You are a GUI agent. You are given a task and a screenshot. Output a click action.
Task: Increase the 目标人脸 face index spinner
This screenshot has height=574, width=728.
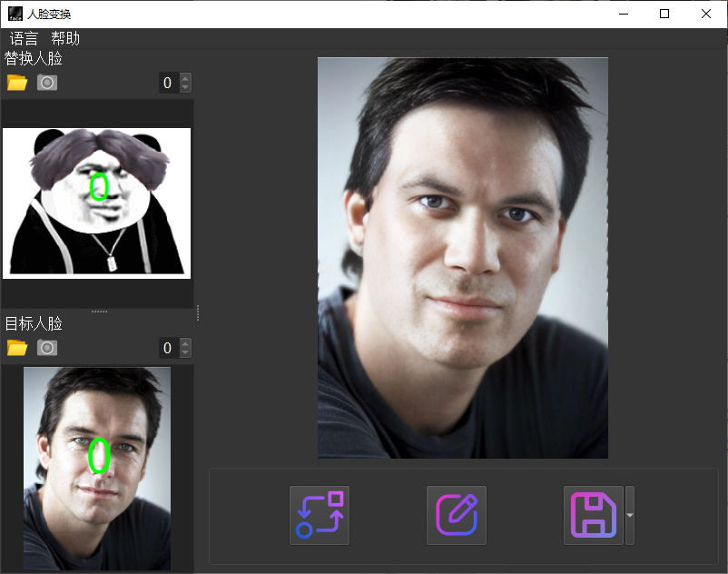186,343
